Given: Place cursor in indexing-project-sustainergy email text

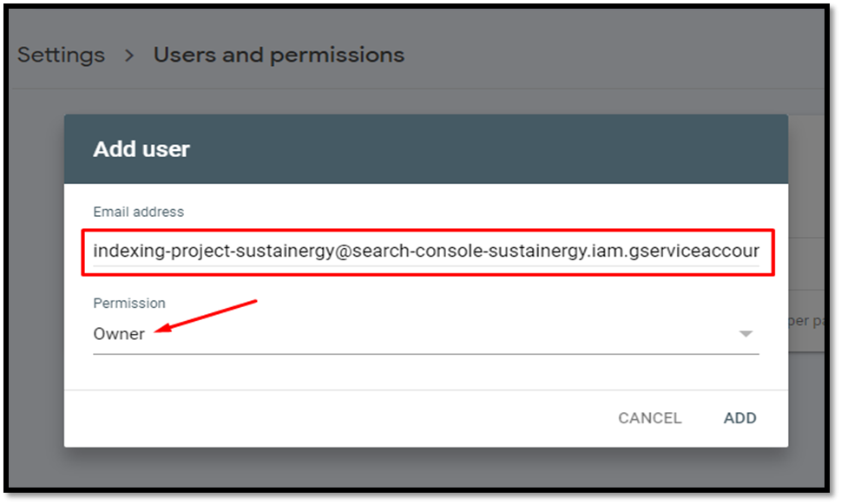Looking at the screenshot, I should 214,251.
